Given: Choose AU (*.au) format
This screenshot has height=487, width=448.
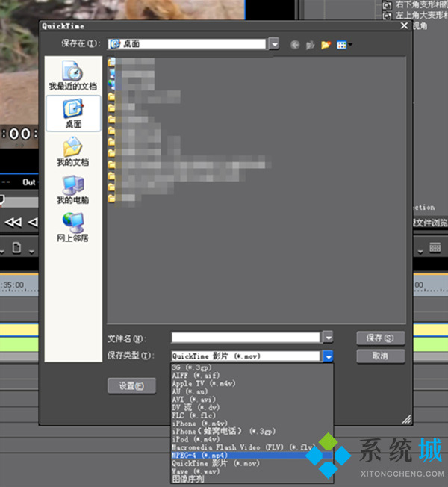Looking at the screenshot, I should point(252,391).
